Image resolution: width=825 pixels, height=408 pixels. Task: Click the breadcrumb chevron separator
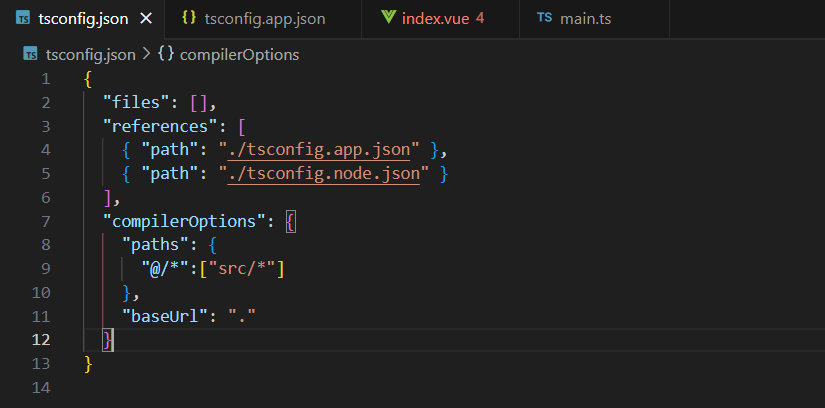[145, 54]
